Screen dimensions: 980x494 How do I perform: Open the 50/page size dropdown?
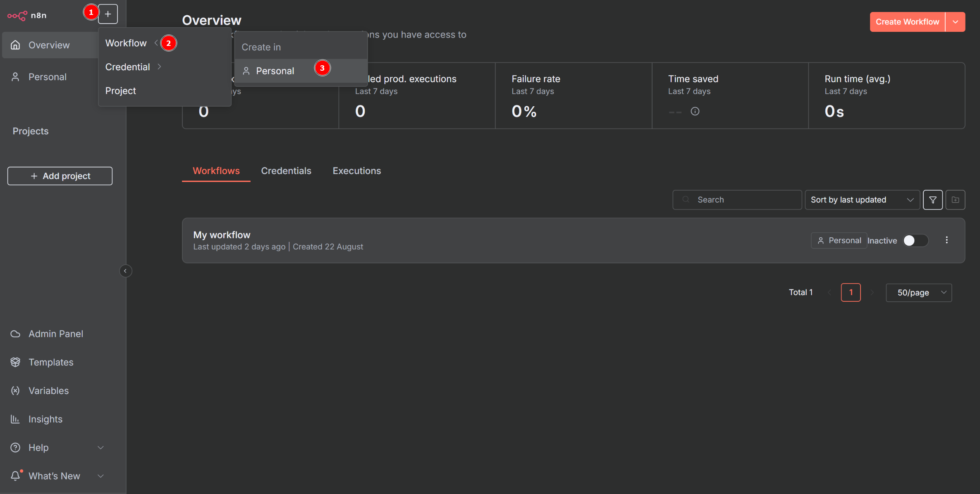(918, 293)
